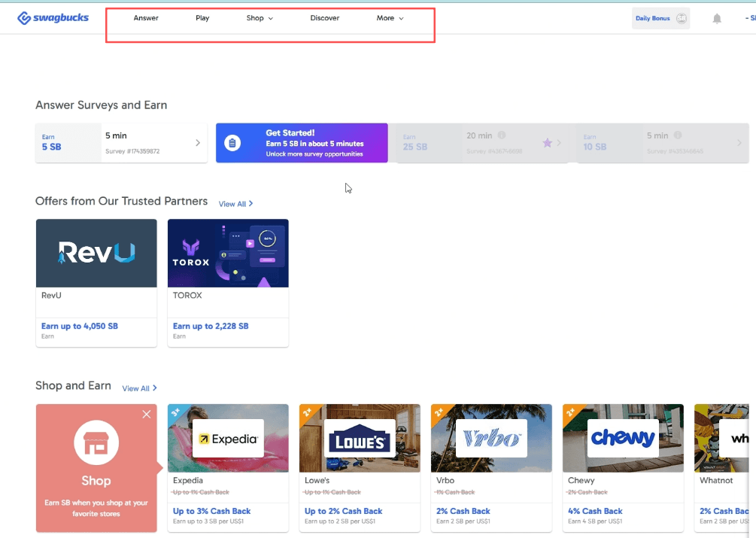
Task: Start the Get Started 5 SB banner
Action: pos(302,143)
